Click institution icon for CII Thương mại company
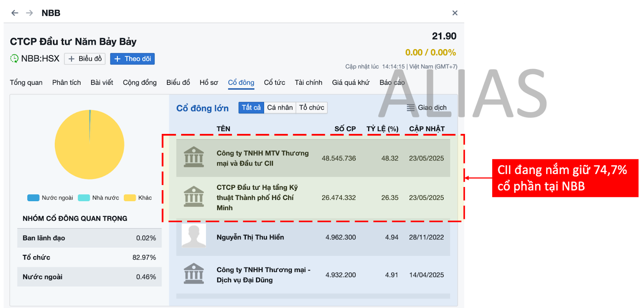This screenshot has height=308, width=644. pos(194,157)
